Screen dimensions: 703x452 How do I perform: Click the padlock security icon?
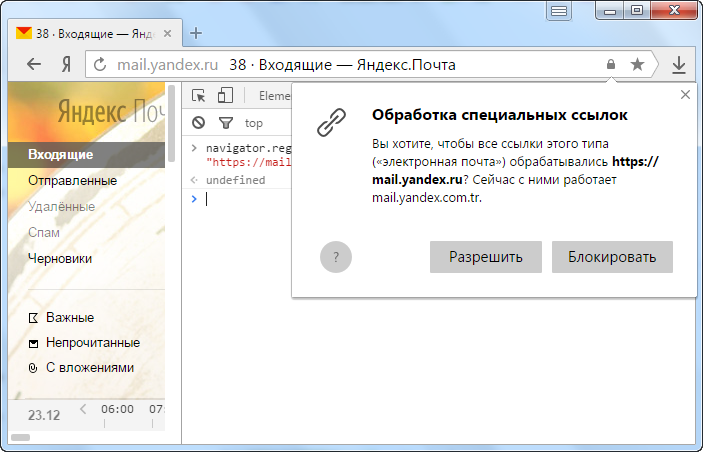(x=611, y=65)
